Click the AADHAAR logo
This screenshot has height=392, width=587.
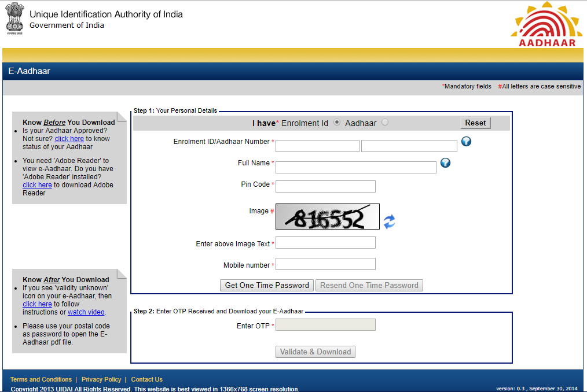click(545, 23)
